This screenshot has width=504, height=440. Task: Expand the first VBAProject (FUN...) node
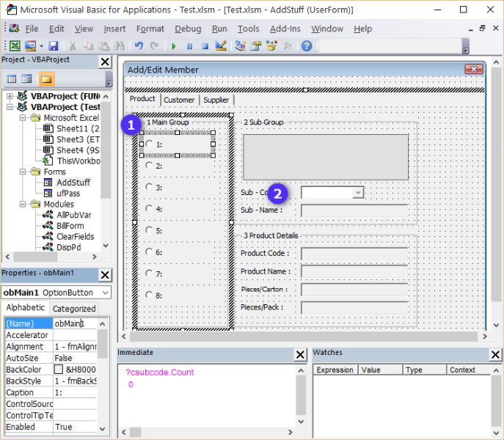point(10,96)
